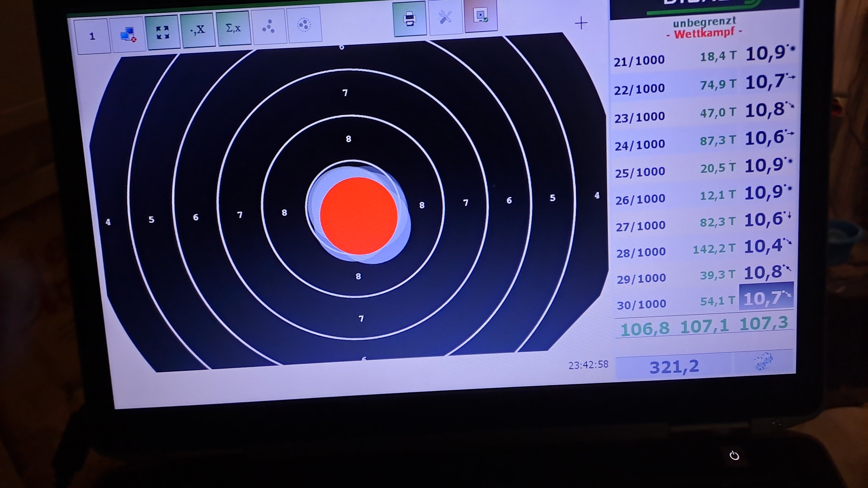The width and height of the screenshot is (868, 488).
Task: Toggle the zoom-to-fit arrows button
Action: click(x=163, y=32)
